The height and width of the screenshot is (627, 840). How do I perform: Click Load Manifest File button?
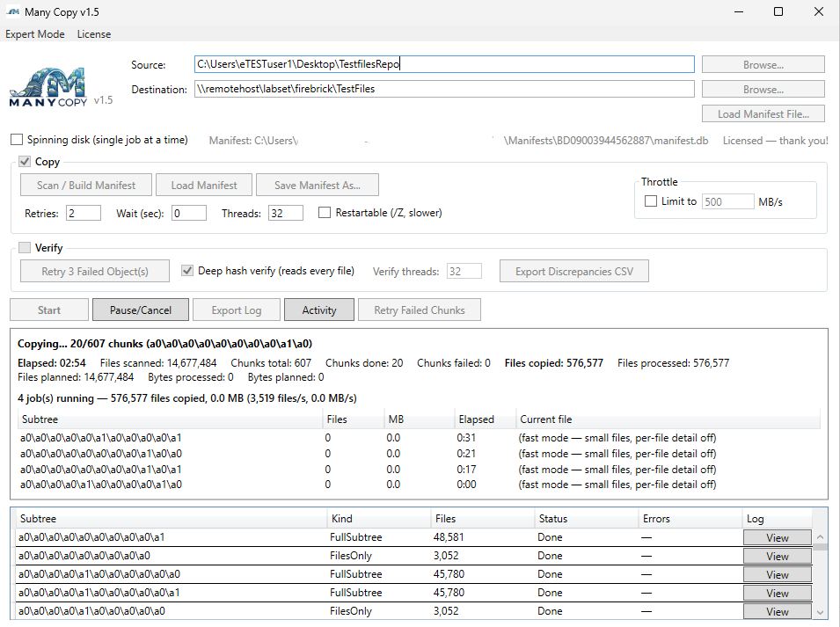click(x=763, y=114)
